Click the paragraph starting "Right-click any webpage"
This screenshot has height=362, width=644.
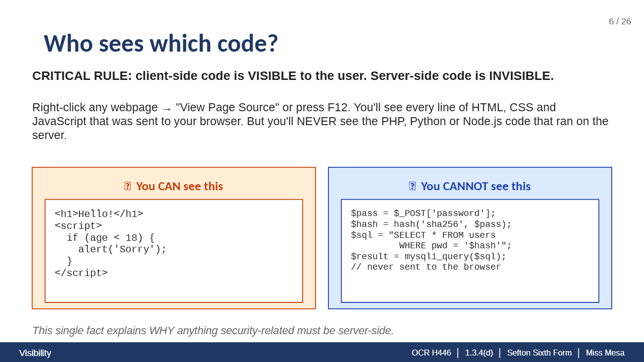[321, 121]
